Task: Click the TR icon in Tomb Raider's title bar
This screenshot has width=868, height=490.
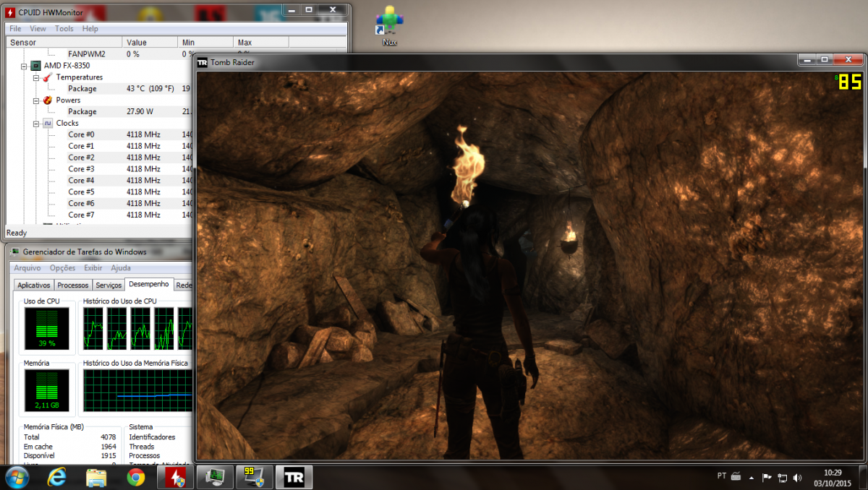Action: (203, 62)
